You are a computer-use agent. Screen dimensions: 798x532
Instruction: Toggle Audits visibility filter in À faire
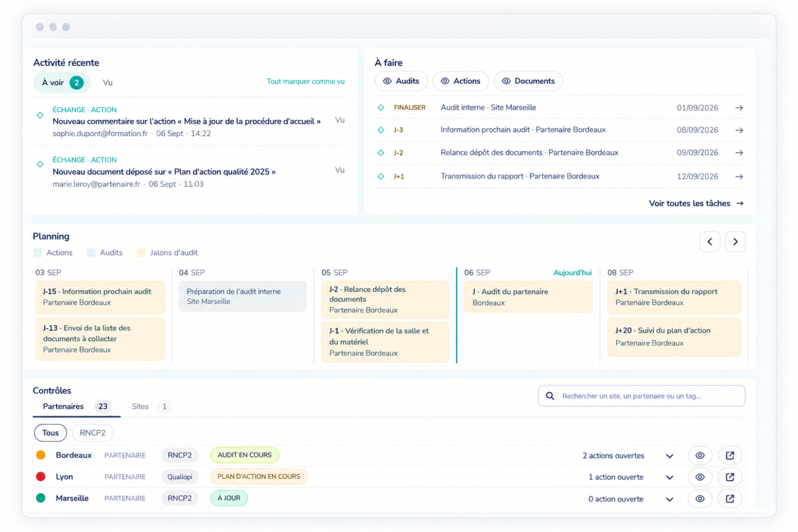(401, 81)
